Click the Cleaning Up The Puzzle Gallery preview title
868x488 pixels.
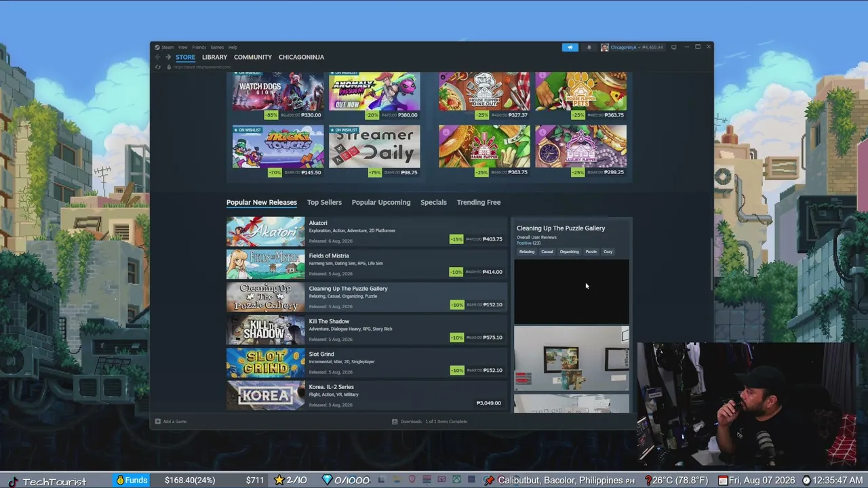[x=561, y=228]
